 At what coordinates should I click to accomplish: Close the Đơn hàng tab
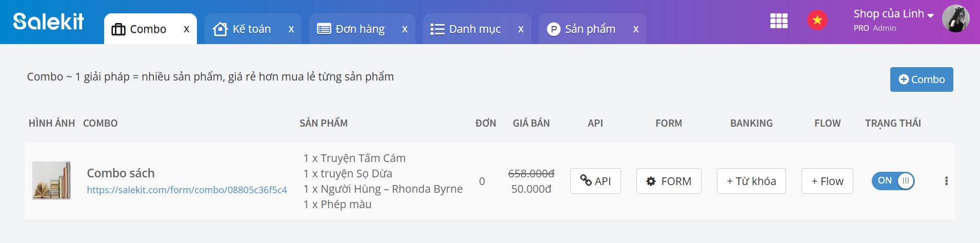405,29
